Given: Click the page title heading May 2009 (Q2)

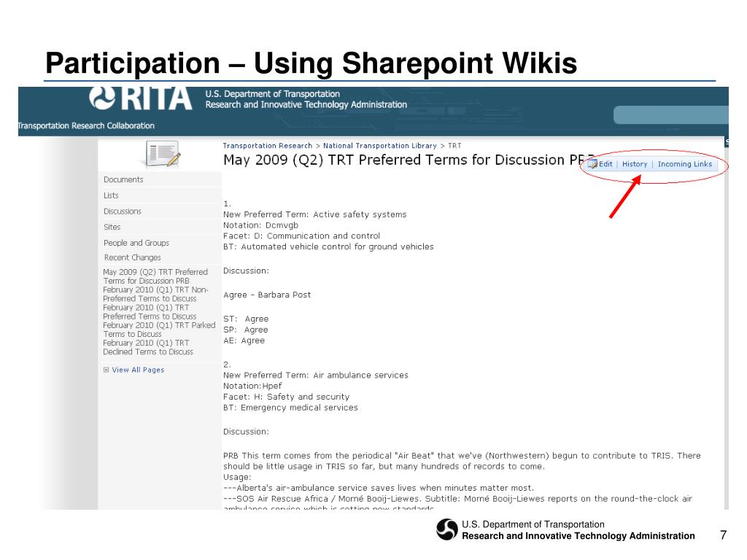Looking at the screenshot, I should (409, 160).
